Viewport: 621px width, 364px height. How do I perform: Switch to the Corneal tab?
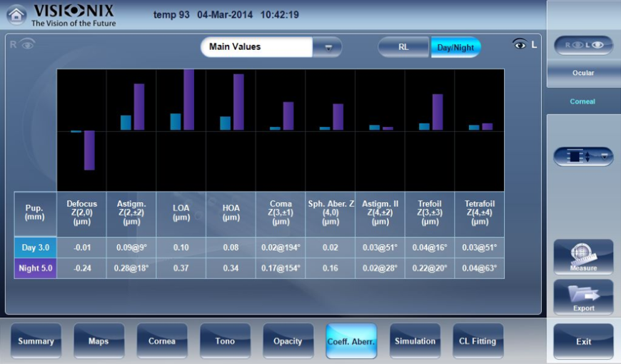pyautogui.click(x=583, y=101)
